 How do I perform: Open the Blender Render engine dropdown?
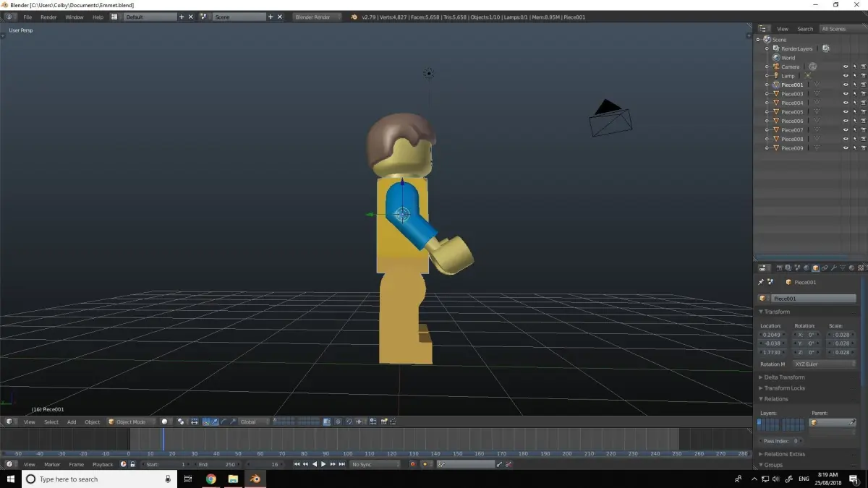coord(317,17)
